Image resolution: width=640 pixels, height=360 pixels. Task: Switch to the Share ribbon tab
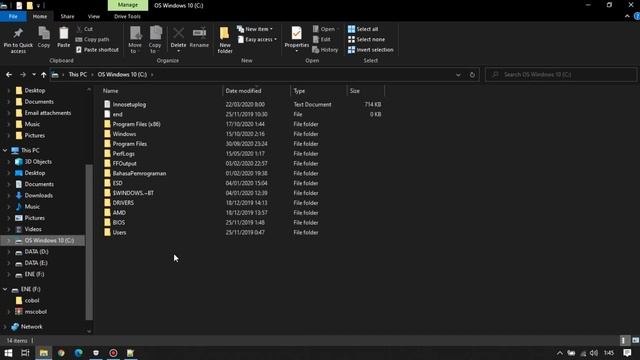click(x=67, y=16)
